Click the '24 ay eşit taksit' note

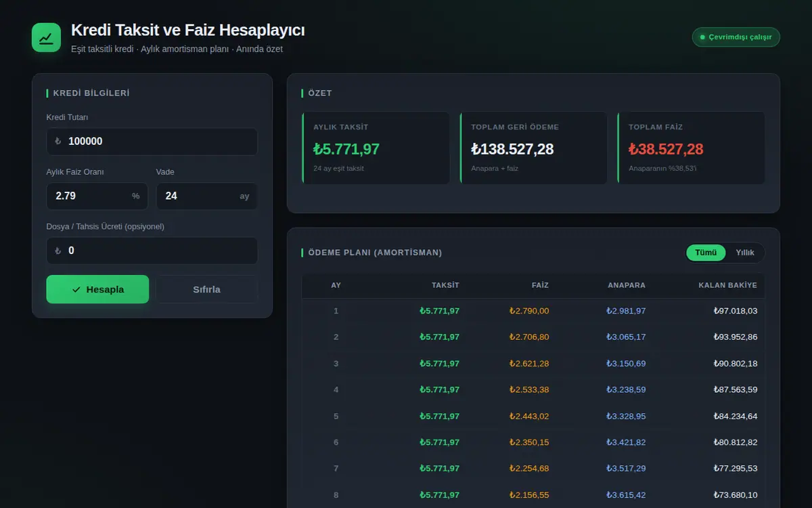click(338, 168)
